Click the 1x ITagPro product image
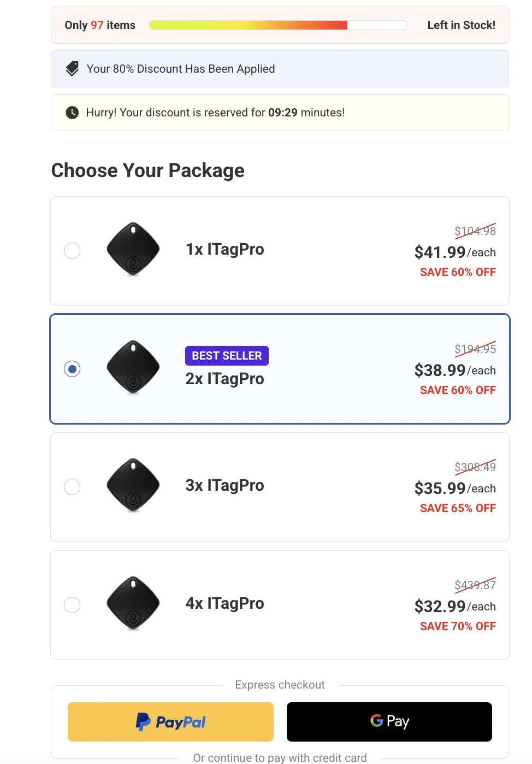Image resolution: width=532 pixels, height=764 pixels. coord(133,249)
